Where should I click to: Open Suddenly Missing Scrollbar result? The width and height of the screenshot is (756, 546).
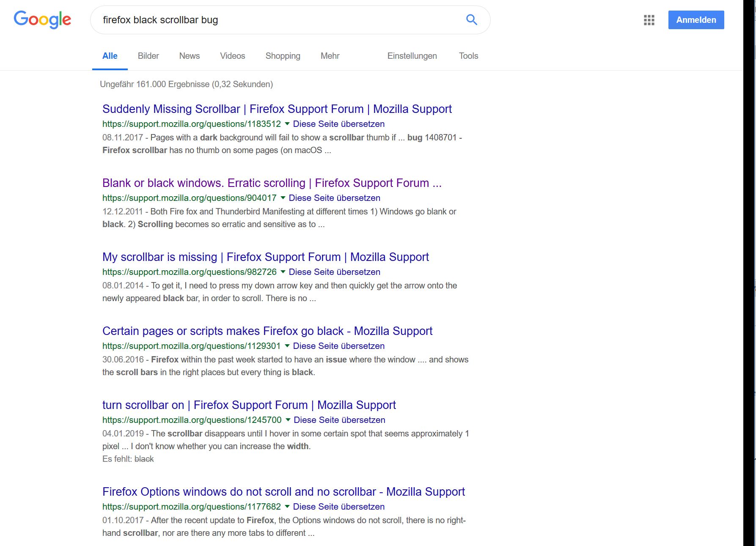(x=277, y=109)
